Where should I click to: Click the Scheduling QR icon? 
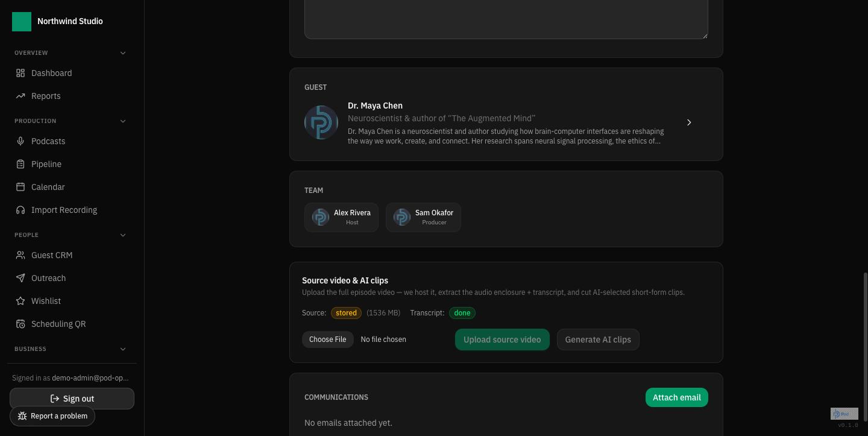[20, 324]
